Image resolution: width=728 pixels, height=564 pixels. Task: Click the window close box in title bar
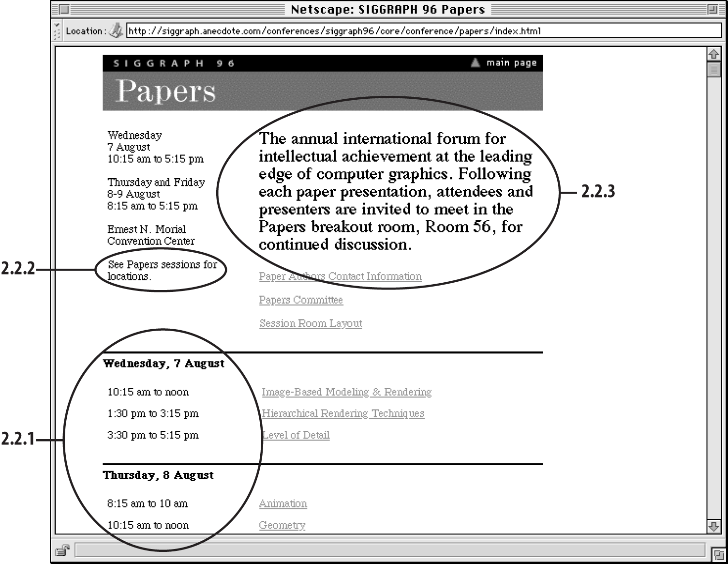pyautogui.click(x=63, y=9)
